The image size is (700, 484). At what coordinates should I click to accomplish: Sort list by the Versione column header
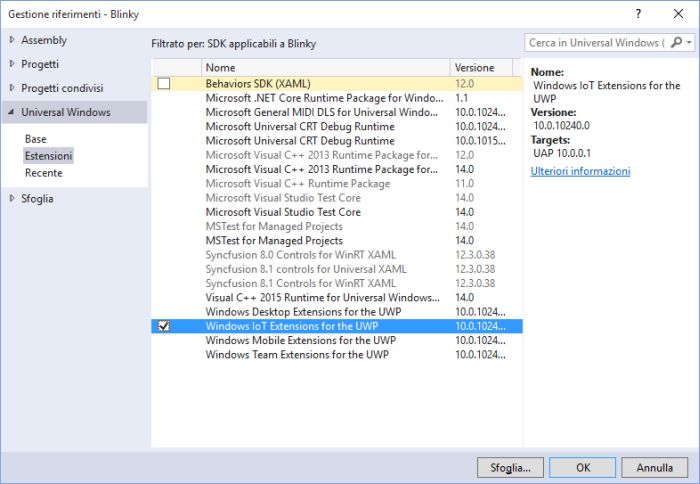pyautogui.click(x=481, y=67)
